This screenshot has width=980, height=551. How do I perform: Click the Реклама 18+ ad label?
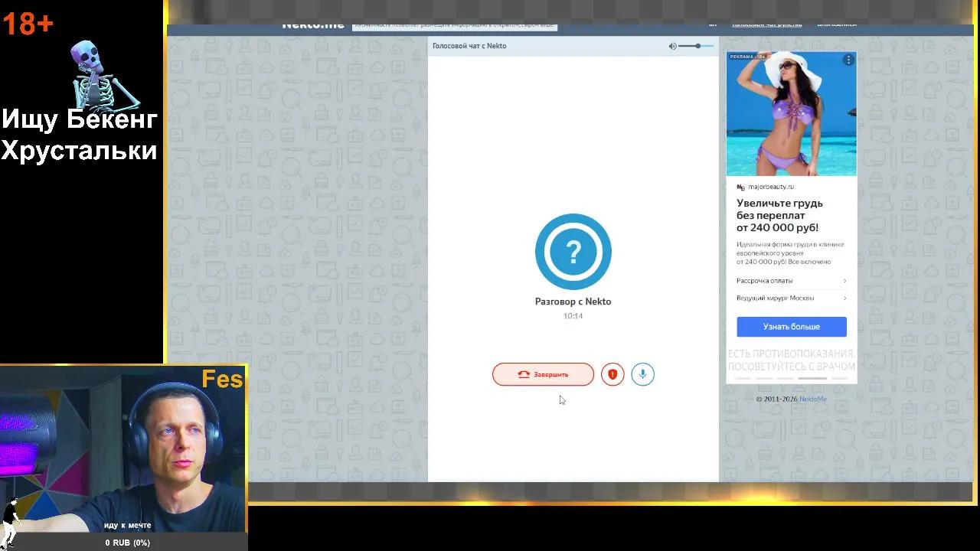tap(747, 57)
